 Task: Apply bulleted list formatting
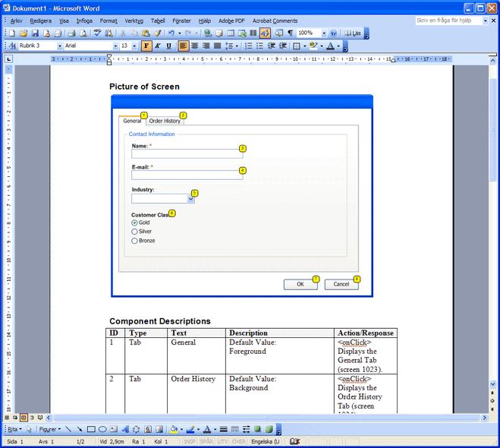point(260,46)
